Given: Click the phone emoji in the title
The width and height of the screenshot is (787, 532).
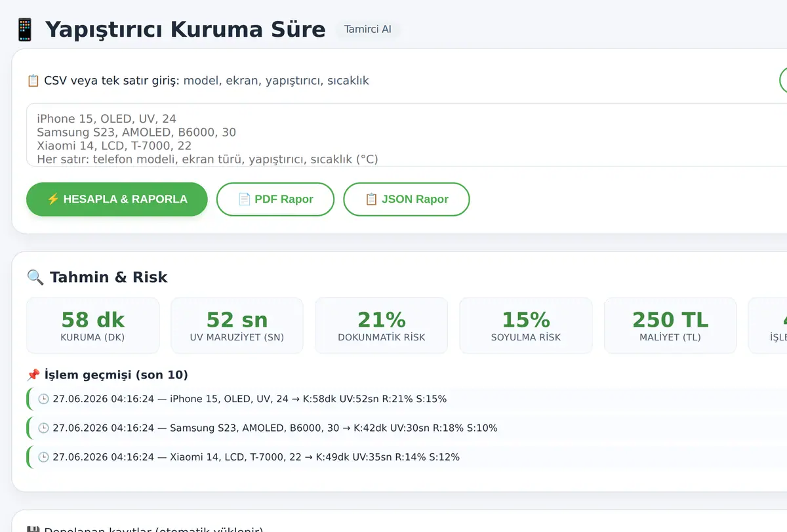Looking at the screenshot, I should 25,30.
